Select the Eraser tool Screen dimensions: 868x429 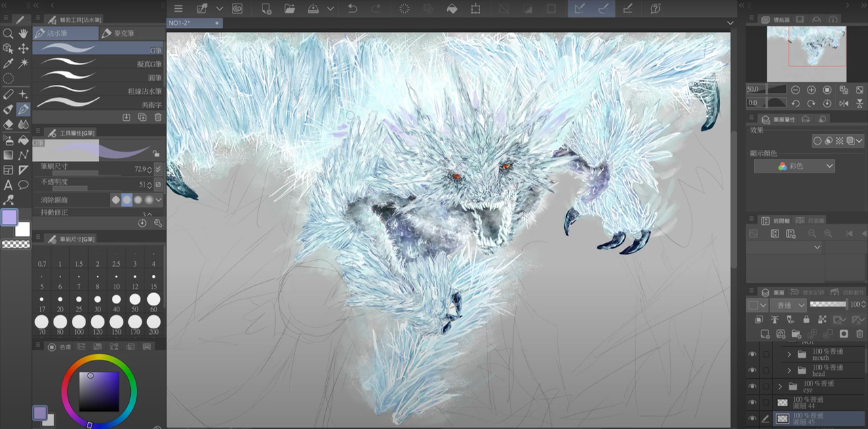[x=8, y=124]
